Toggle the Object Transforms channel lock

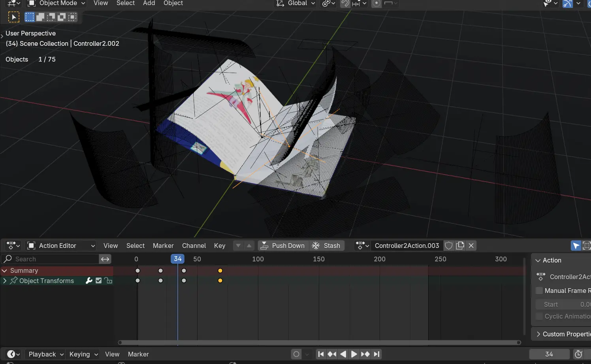(x=108, y=281)
